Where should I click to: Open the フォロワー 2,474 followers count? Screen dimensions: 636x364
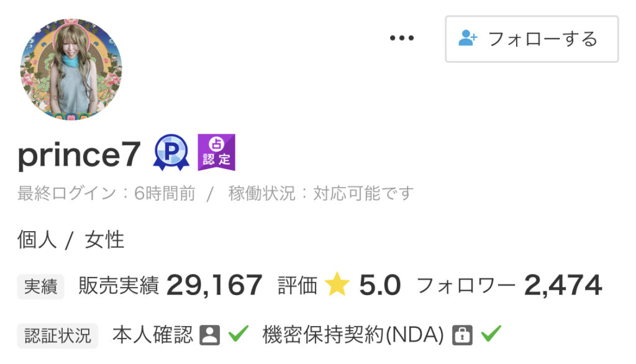pos(509,285)
